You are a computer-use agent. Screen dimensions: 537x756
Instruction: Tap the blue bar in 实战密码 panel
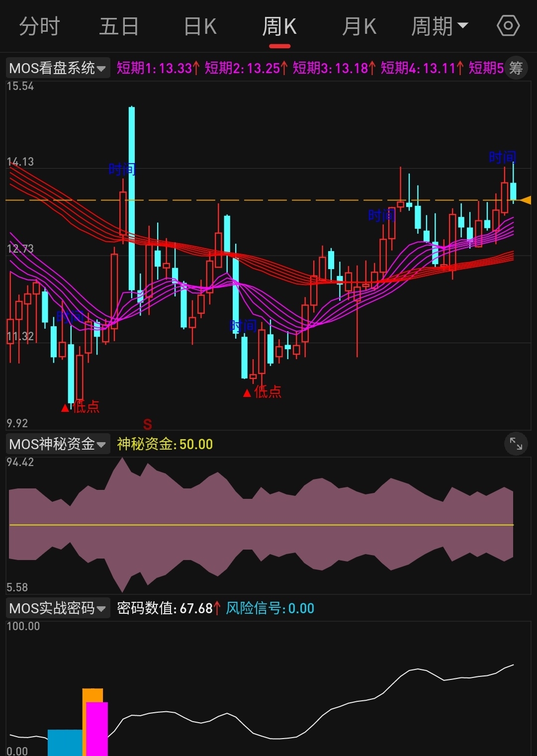(x=65, y=743)
